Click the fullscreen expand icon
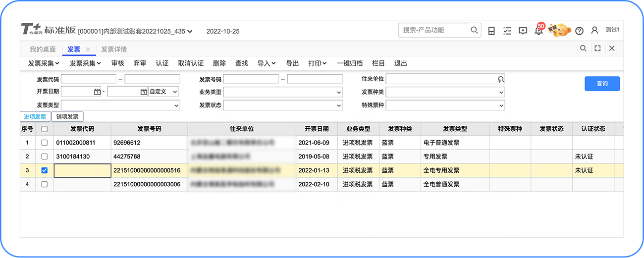Viewport: 644px width, 258px height. point(597,49)
